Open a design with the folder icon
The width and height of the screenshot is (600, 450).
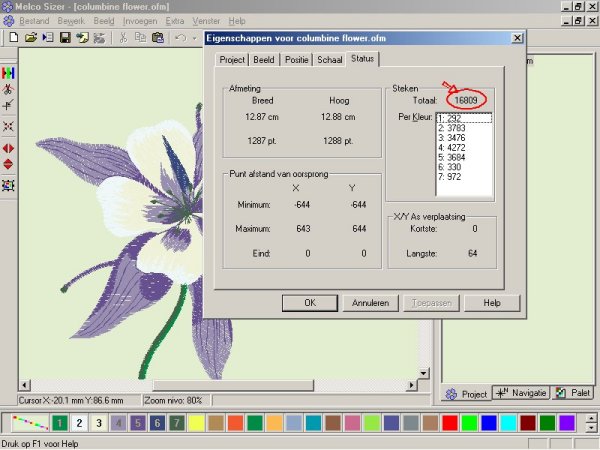coord(31,38)
